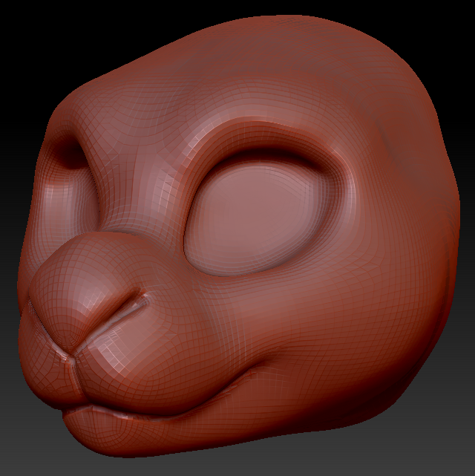Click the inner corner of the large eye
This screenshot has height=476, width=475.
189,230
